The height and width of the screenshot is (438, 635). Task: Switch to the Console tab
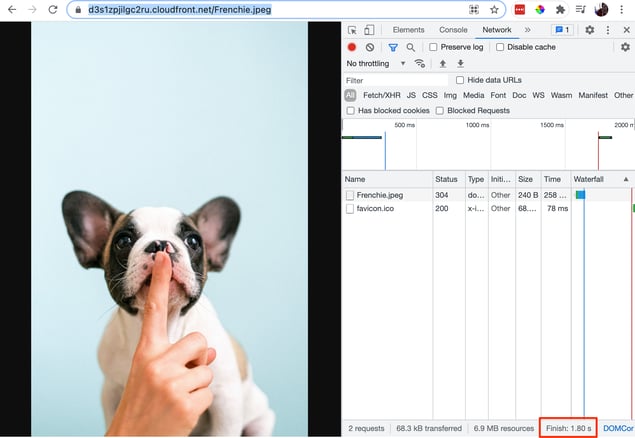click(x=453, y=30)
